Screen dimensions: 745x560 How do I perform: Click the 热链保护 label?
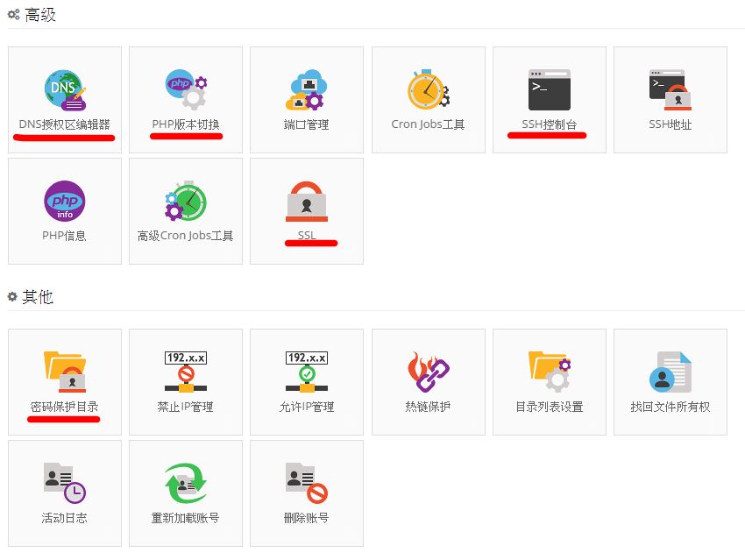pyautogui.click(x=428, y=407)
